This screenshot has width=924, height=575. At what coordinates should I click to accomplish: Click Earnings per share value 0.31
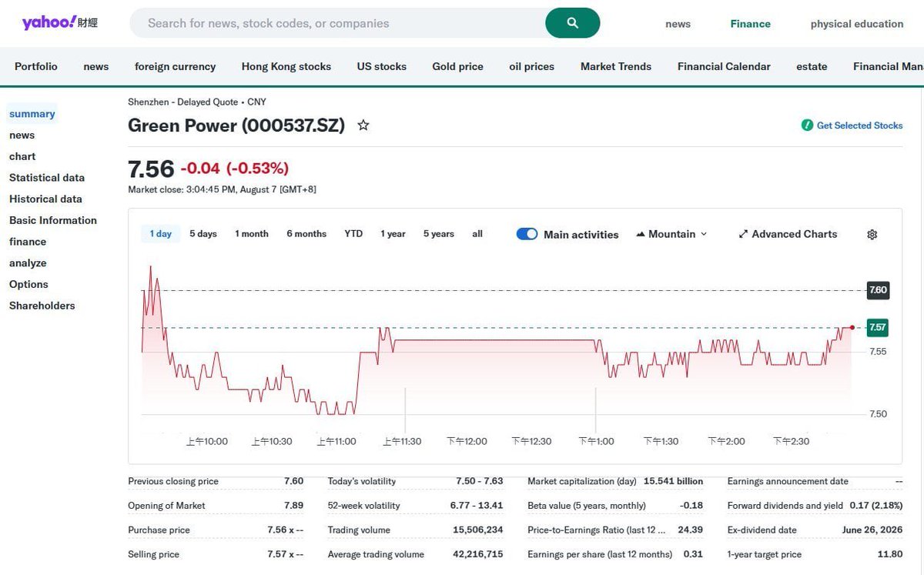coord(693,554)
